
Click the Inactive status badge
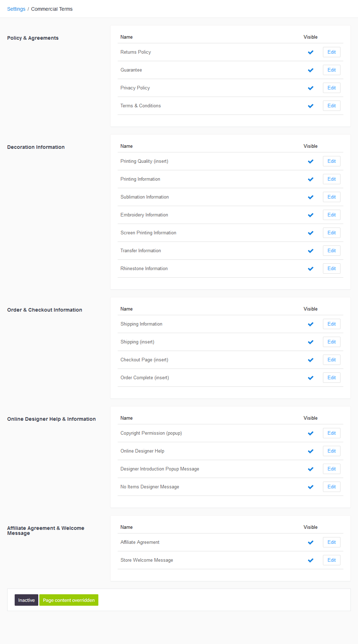coord(26,600)
